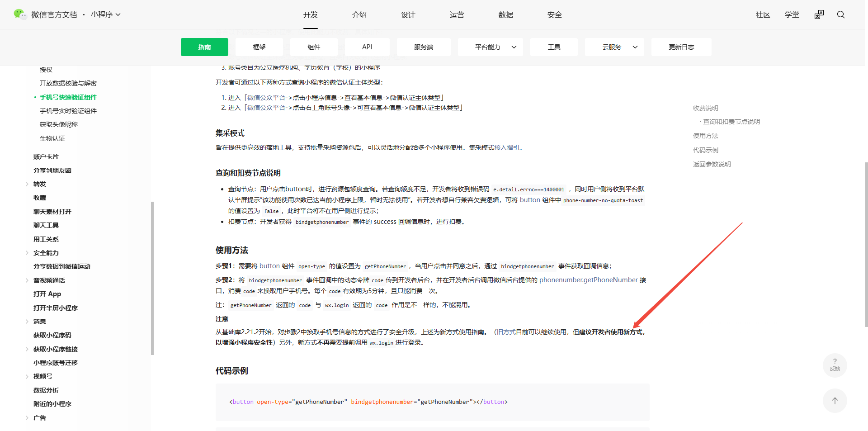This screenshot has width=868, height=431.
Task: Open 聊天工具 sidebar item
Action: click(46, 225)
